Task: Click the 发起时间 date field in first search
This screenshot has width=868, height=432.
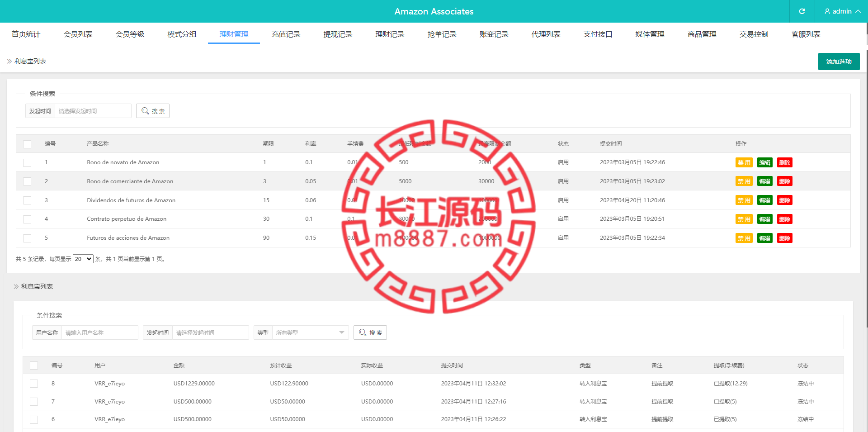Action: pos(93,111)
